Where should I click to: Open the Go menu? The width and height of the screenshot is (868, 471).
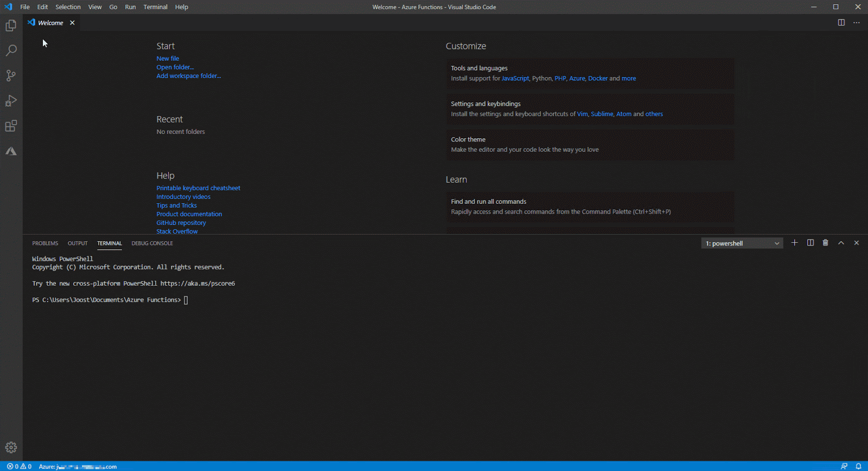pos(113,7)
